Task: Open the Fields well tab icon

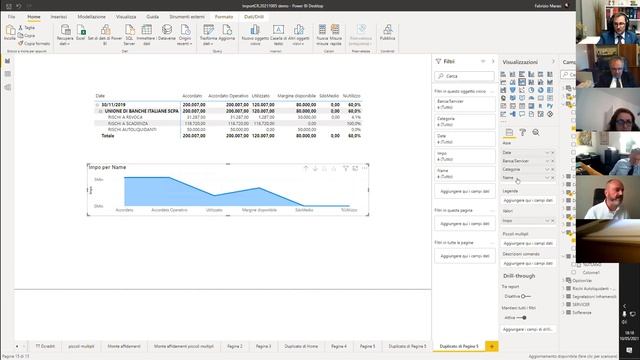Action: (x=509, y=132)
